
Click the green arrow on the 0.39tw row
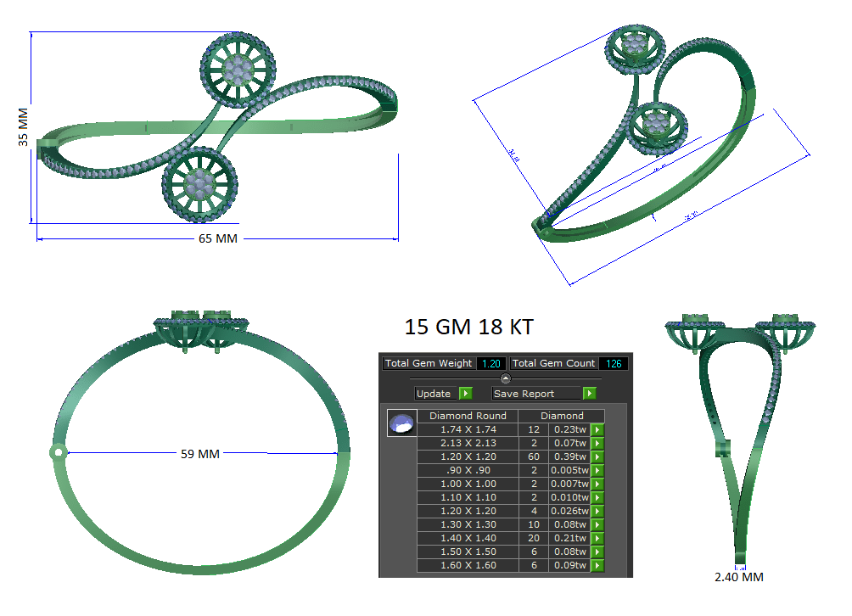pos(597,457)
